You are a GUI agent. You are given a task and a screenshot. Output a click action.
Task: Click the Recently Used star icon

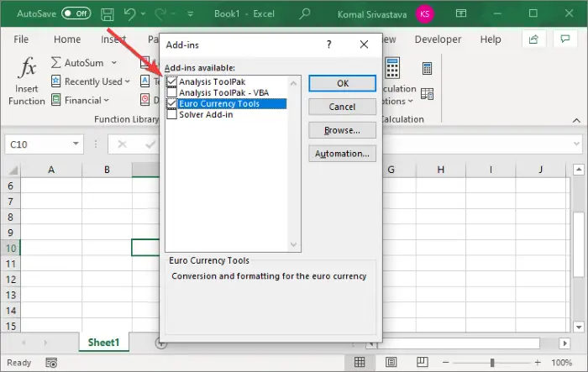56,81
